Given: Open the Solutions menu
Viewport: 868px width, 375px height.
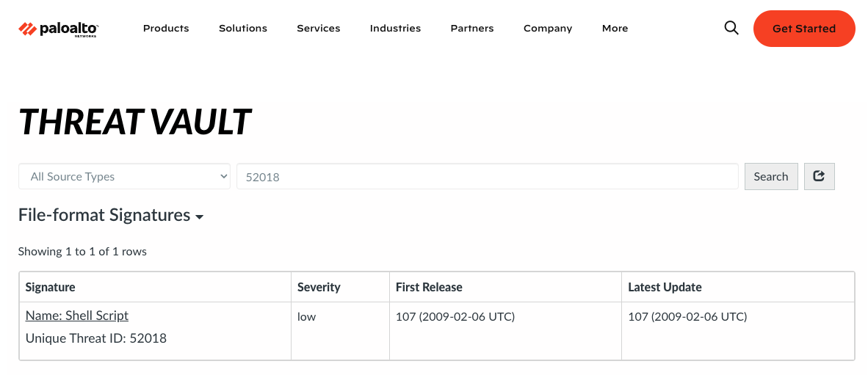Looking at the screenshot, I should (243, 29).
